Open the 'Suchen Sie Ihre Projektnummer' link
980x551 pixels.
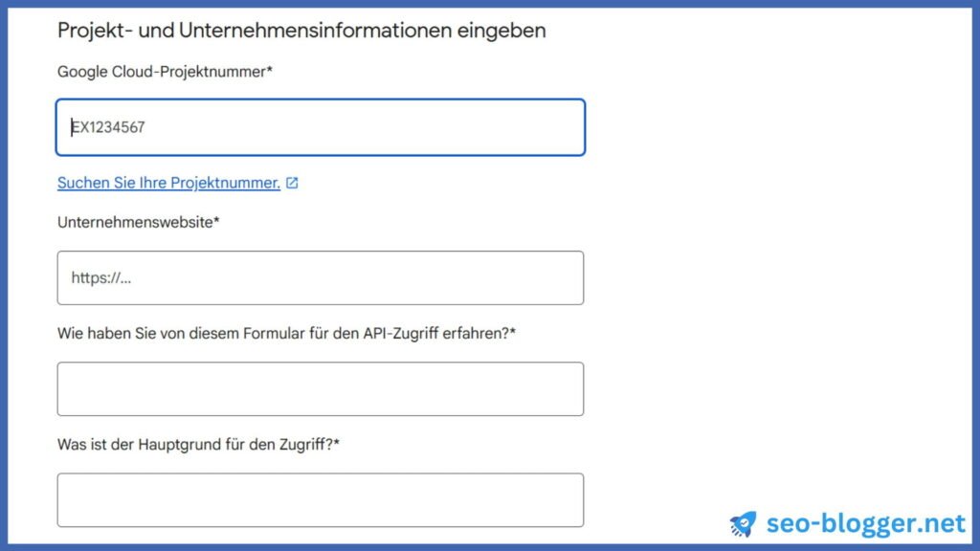(x=168, y=183)
